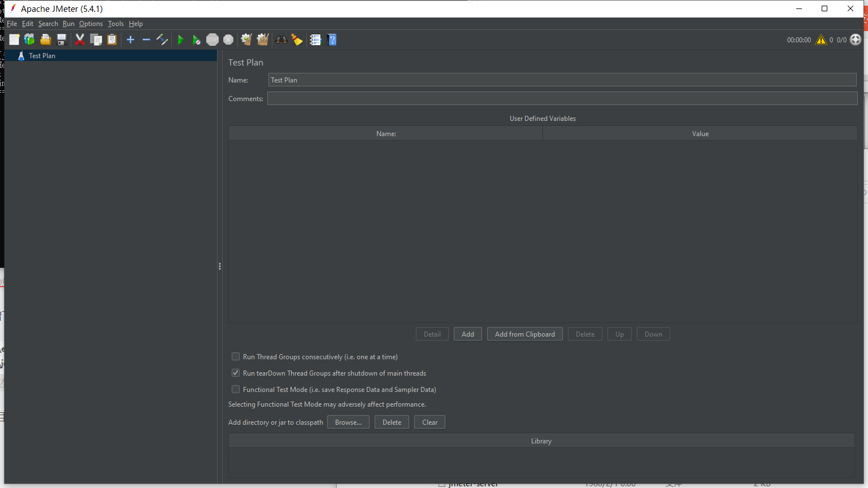This screenshot has height=488, width=868.
Task: Click the Copy icon in toolbar
Action: pos(96,40)
